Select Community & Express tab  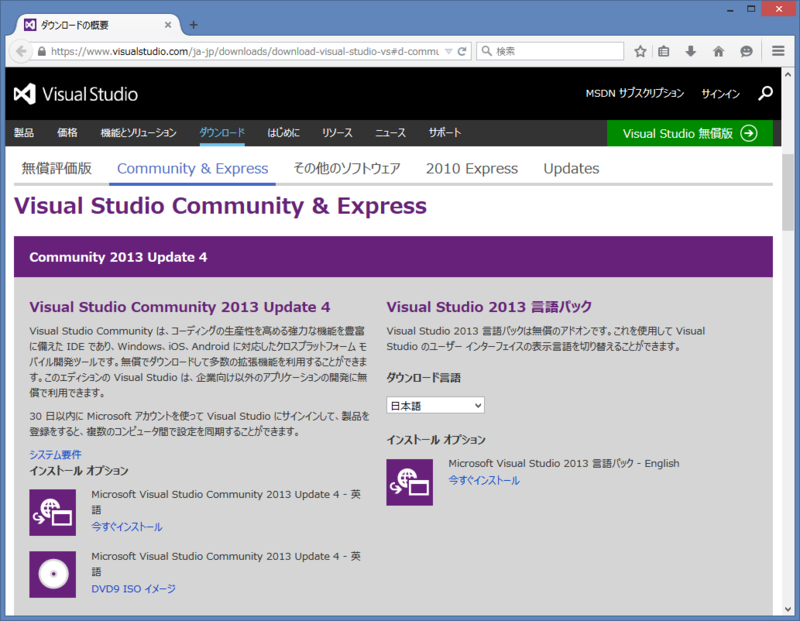click(x=192, y=168)
